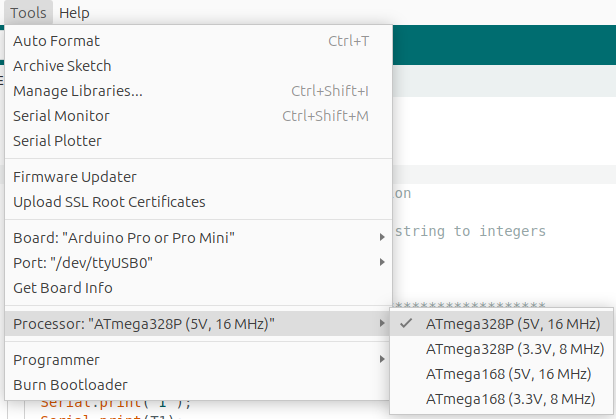Open Manage Libraries
Screen dimensions: 616x419
(199, 91)
